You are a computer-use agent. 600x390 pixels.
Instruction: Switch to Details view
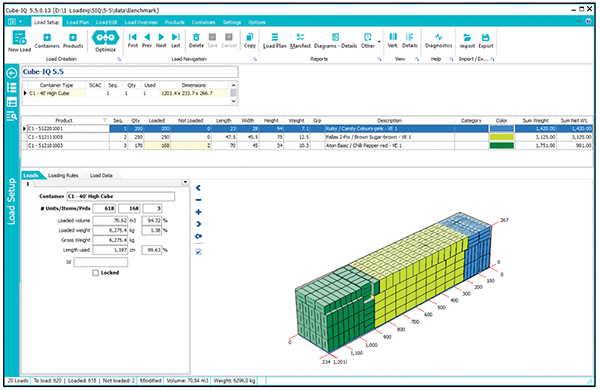coord(409,41)
